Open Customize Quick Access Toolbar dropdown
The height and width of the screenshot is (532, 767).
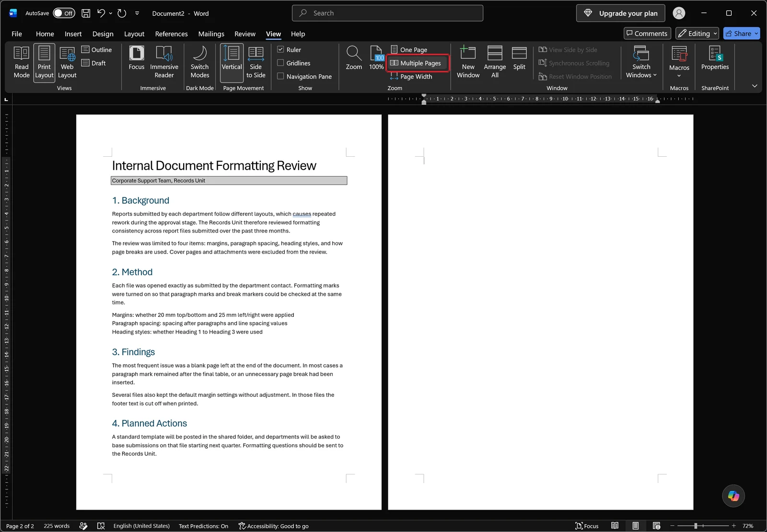pos(137,13)
